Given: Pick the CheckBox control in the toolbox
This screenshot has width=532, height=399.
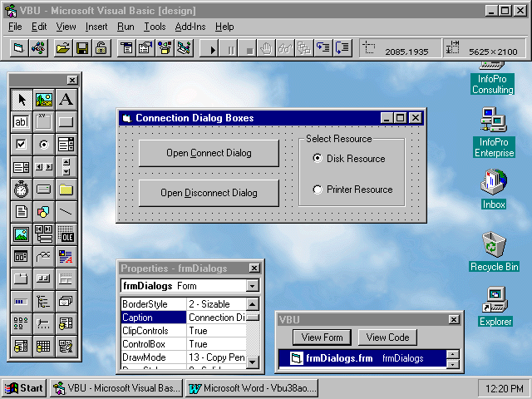Looking at the screenshot, I should (22, 145).
